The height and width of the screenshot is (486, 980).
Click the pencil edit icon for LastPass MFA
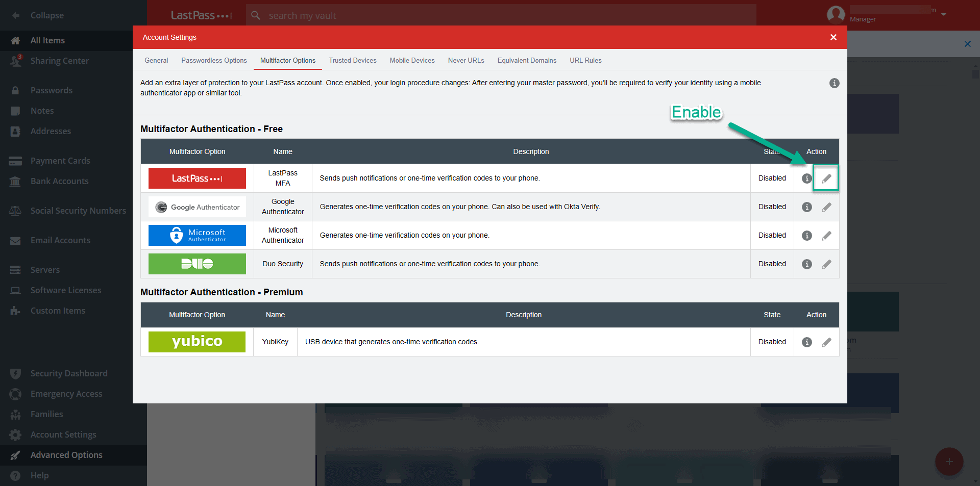pos(826,178)
